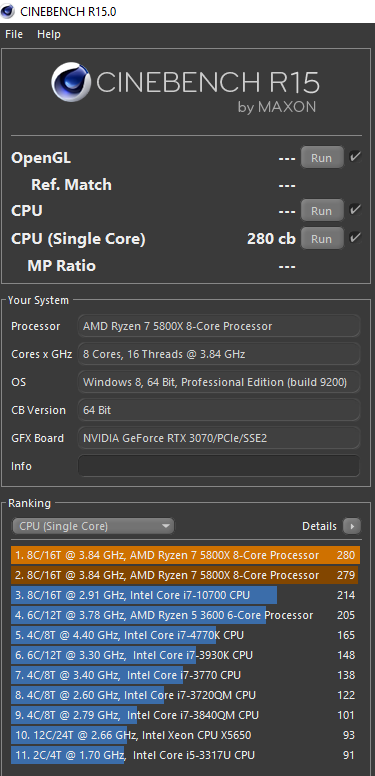
Task: Click the Details arrow icon
Action: [352, 526]
